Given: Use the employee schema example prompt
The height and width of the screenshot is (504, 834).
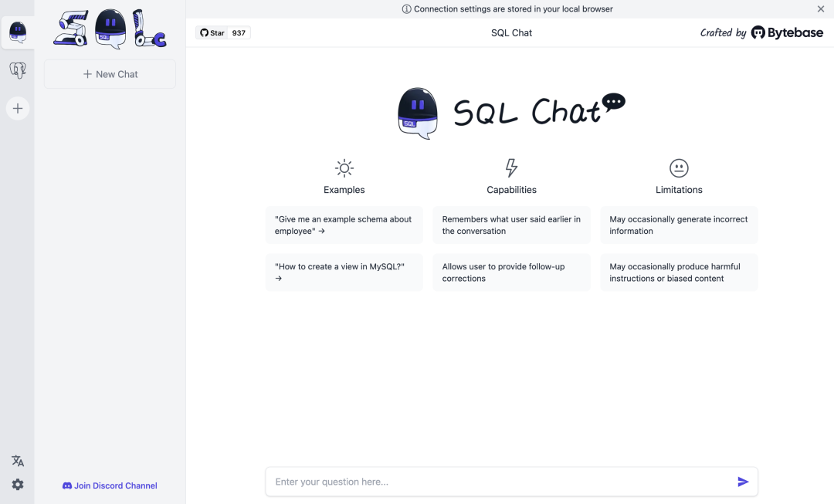Looking at the screenshot, I should click(x=344, y=225).
